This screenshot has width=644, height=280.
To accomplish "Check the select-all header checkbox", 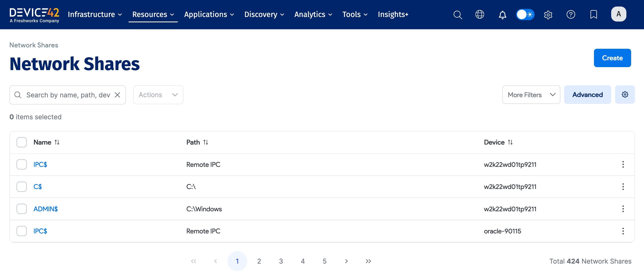I will pyautogui.click(x=22, y=142).
